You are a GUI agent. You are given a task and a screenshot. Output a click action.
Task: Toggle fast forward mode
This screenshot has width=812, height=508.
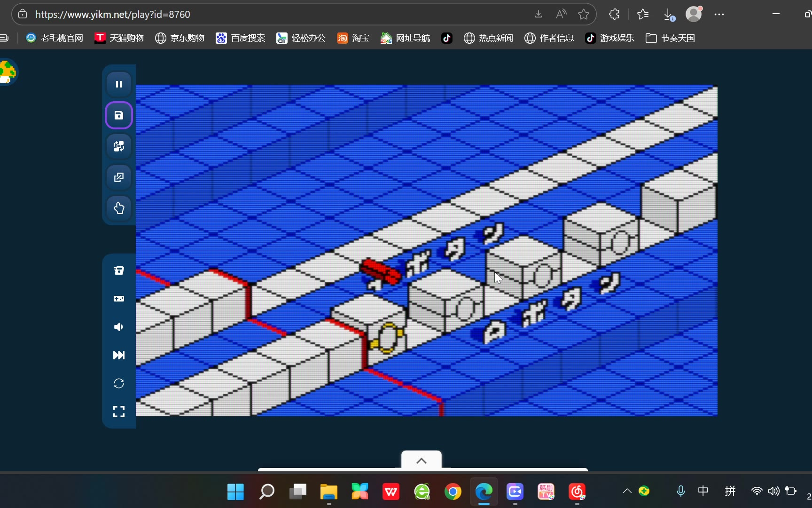(119, 355)
